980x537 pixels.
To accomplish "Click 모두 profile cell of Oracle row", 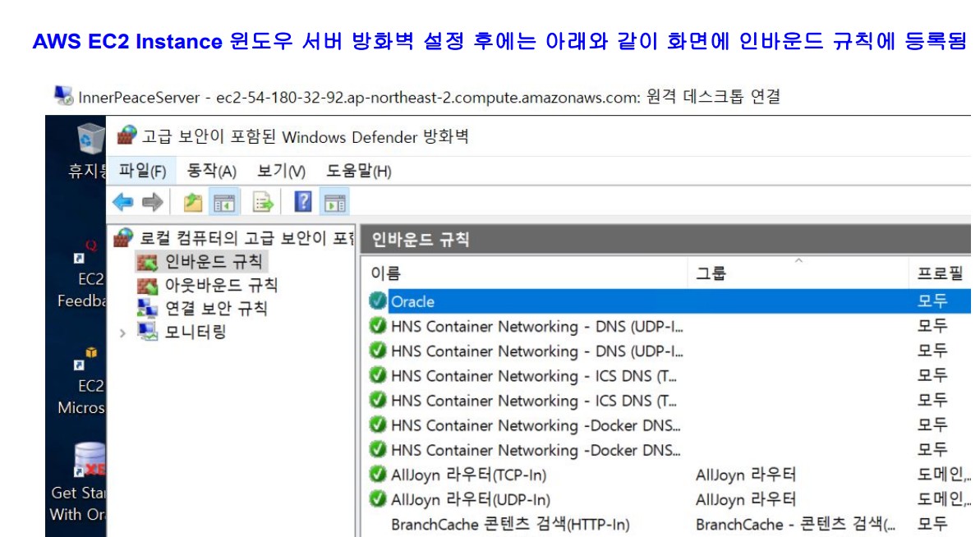I will [x=932, y=301].
